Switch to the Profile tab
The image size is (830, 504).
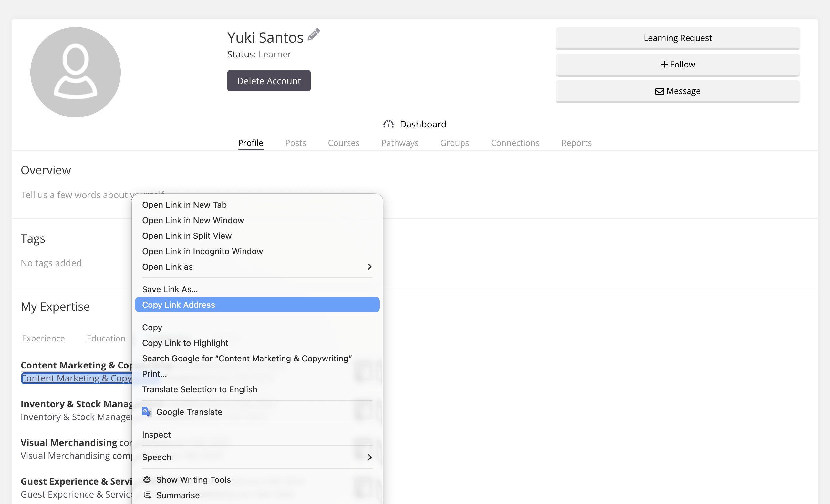point(251,143)
